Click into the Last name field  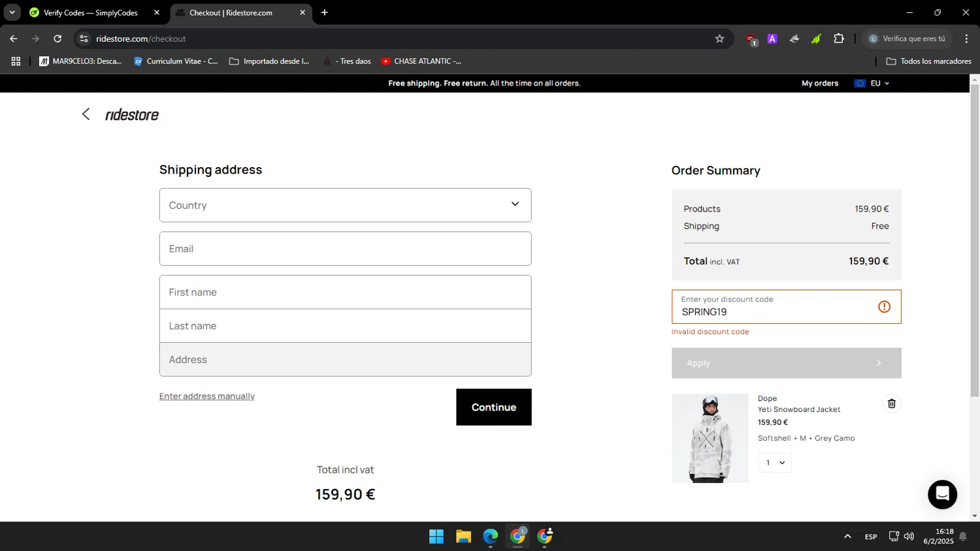tap(345, 326)
